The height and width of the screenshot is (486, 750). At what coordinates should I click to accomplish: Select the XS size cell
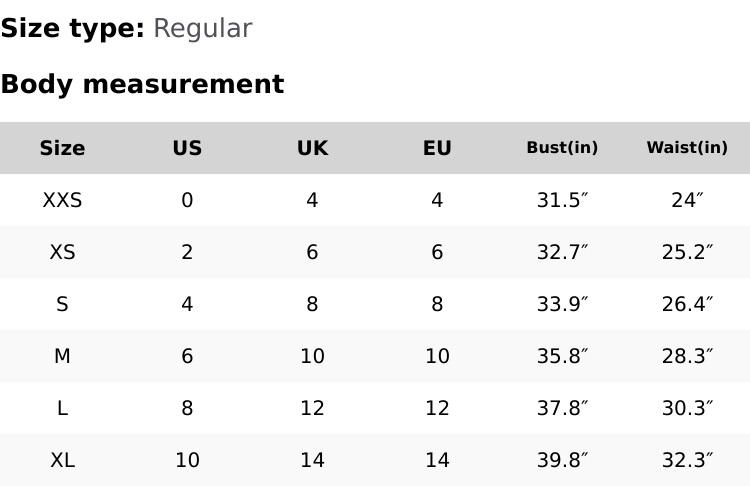(x=62, y=252)
